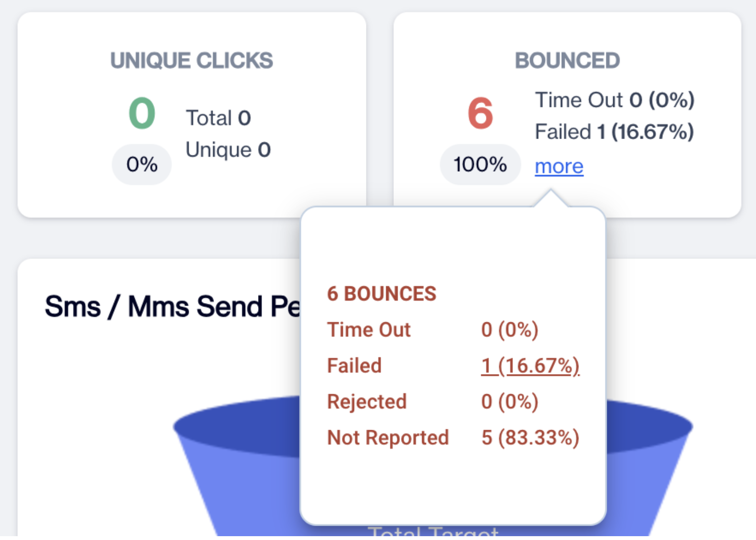The image size is (756, 540).
Task: Open the BOUNCED card heading
Action: [567, 60]
